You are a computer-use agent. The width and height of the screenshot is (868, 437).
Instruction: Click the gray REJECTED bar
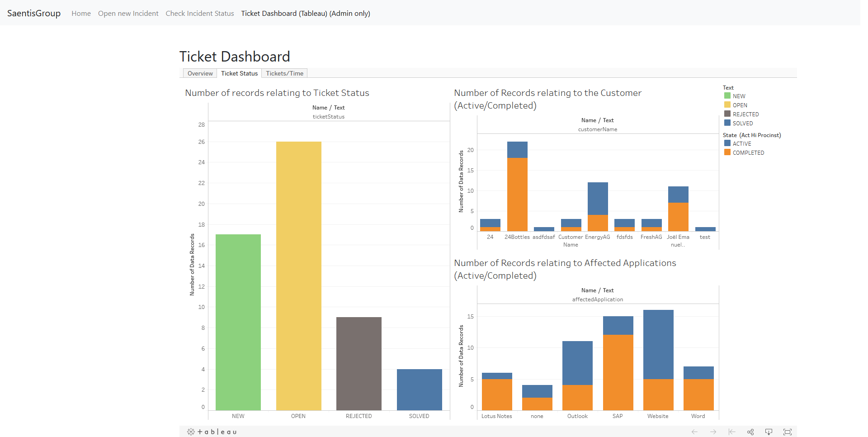coord(359,364)
